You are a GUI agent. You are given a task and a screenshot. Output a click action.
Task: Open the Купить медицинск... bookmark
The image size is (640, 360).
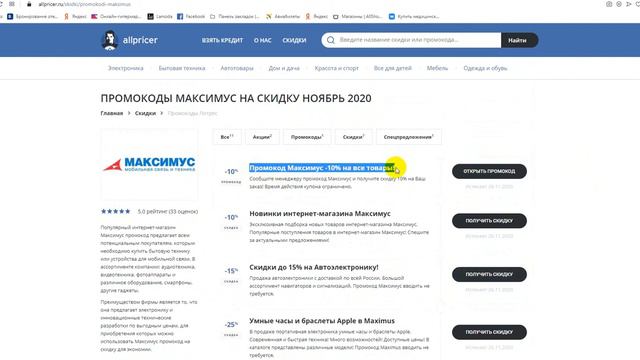coord(414,16)
